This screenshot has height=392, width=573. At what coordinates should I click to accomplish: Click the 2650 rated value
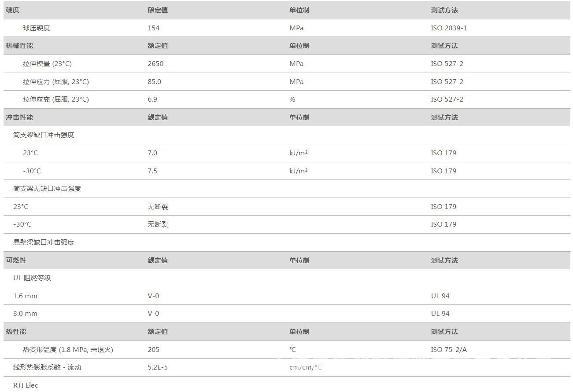click(x=155, y=64)
